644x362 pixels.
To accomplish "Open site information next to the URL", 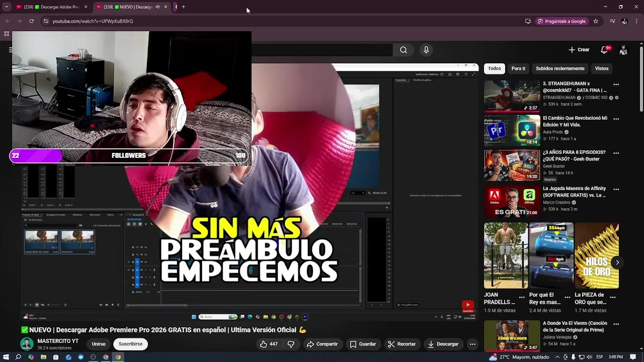I will (x=46, y=21).
